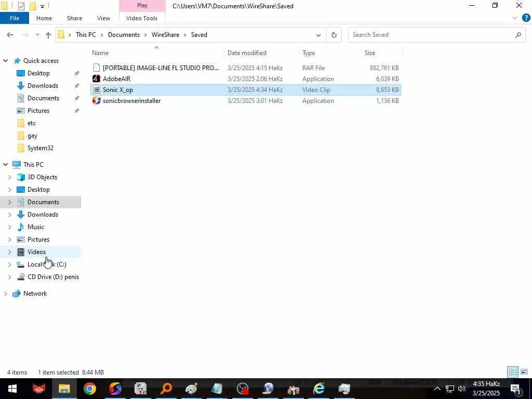The image size is (532, 399).
Task: Click the search magnifier icon
Action: pos(518,35)
